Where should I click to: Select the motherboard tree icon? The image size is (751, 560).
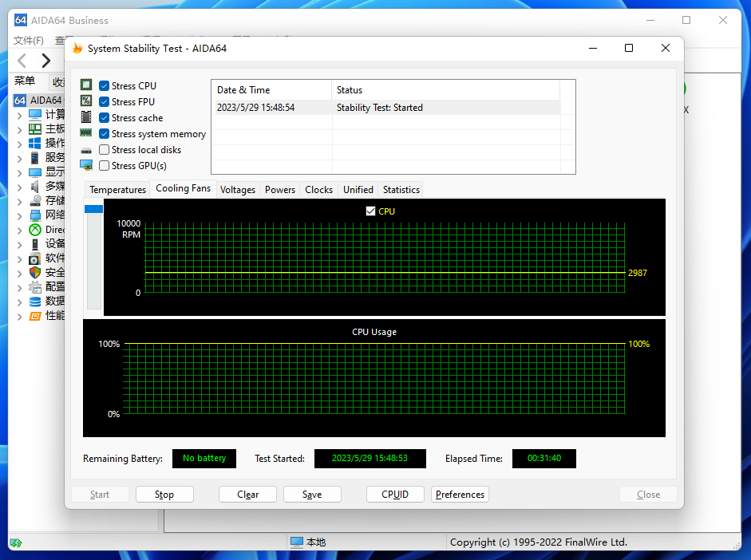point(35,128)
